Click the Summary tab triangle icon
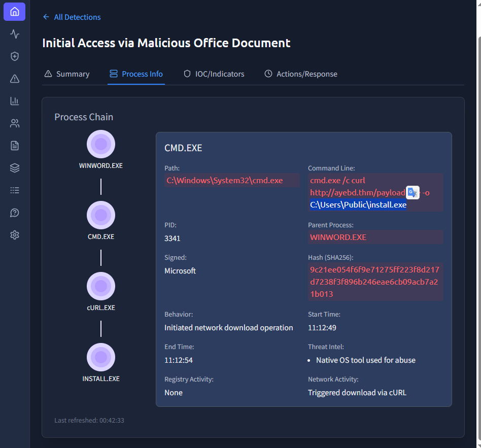Viewport: 481px width, 448px height. point(48,74)
